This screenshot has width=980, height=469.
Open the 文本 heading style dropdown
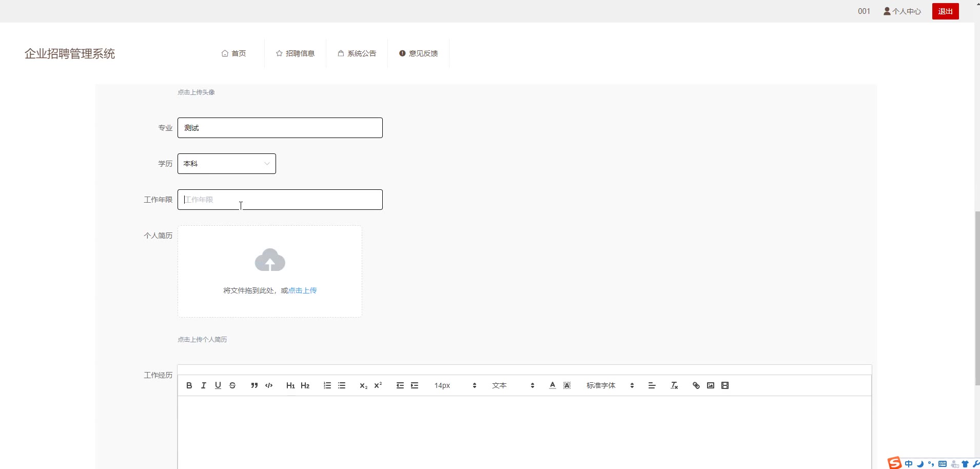pyautogui.click(x=513, y=385)
